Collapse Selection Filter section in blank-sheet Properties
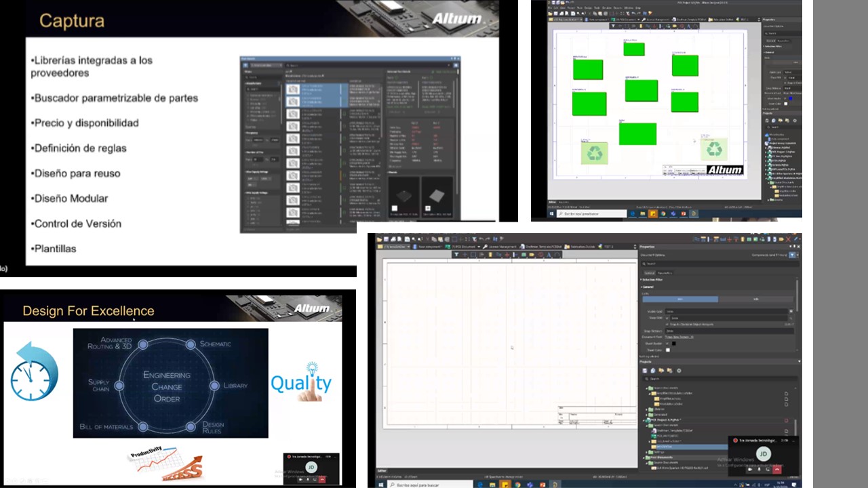The image size is (868, 488). coord(641,279)
